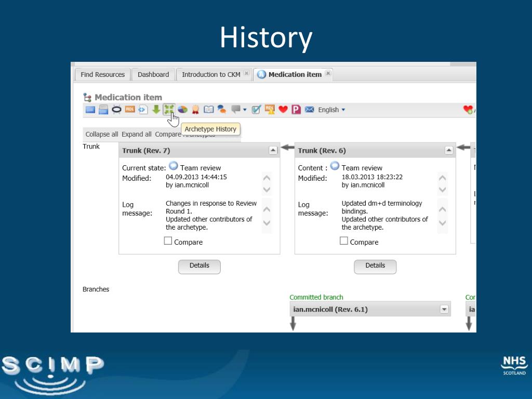
Task: Click the award rosette icon
Action: pyautogui.click(x=195, y=110)
